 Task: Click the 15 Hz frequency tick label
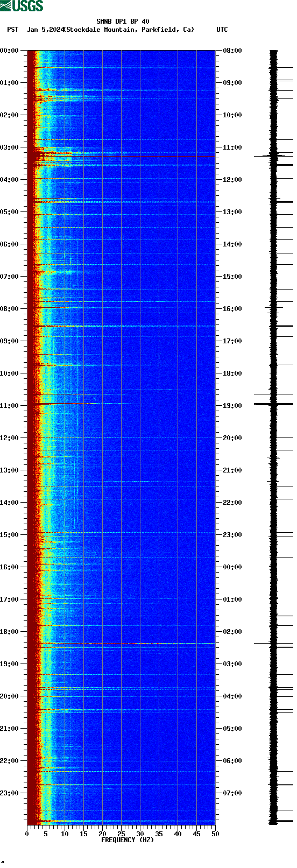(x=83, y=834)
